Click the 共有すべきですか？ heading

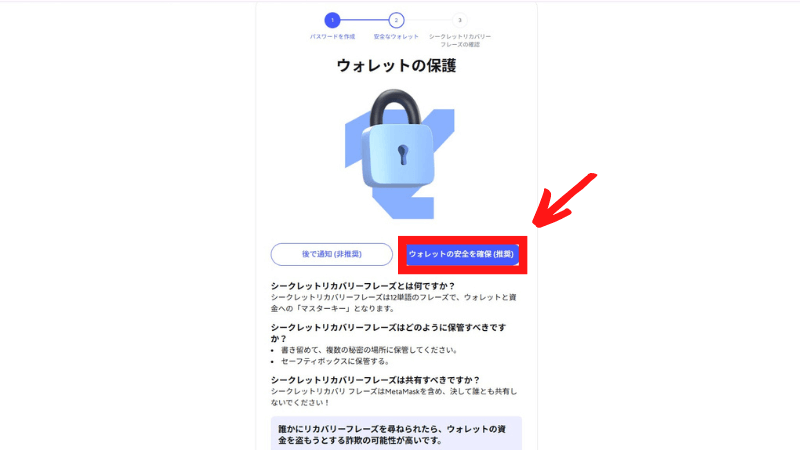click(x=376, y=380)
